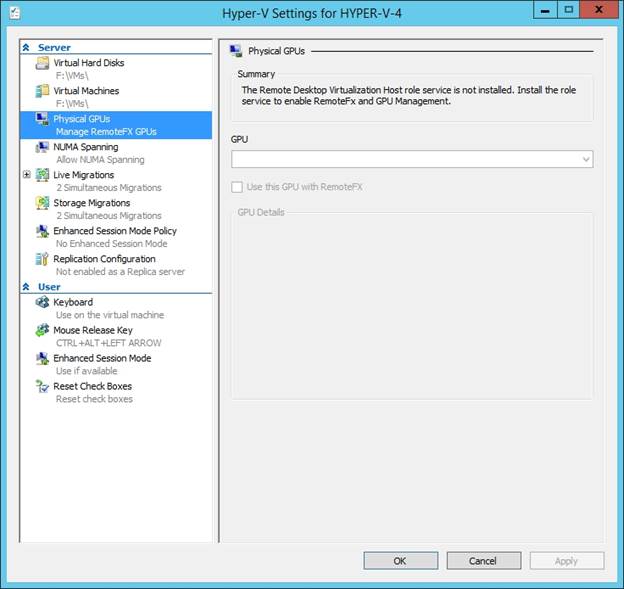Image resolution: width=624 pixels, height=589 pixels.
Task: Select Enhanced Session Mode Policy setting
Action: pos(115,231)
